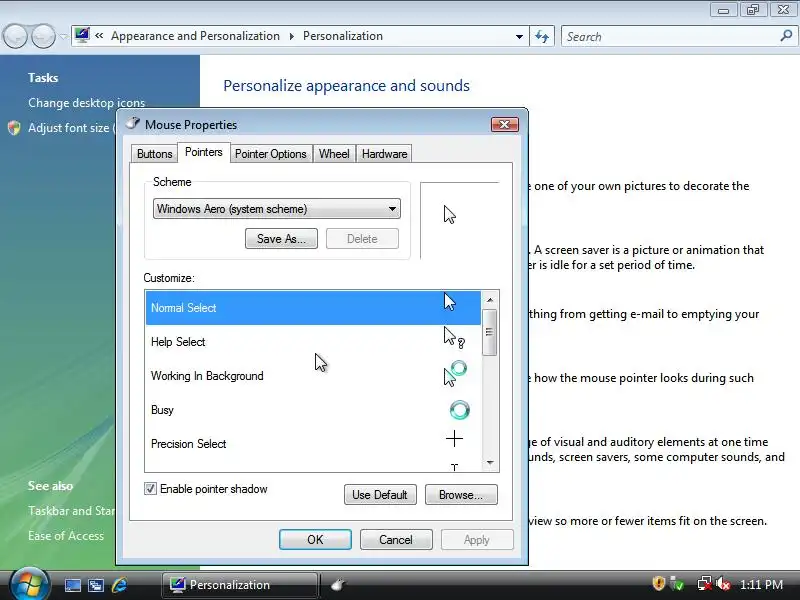800x600 pixels.
Task: Click Appearance and Personalization breadcrumb
Action: [195, 36]
